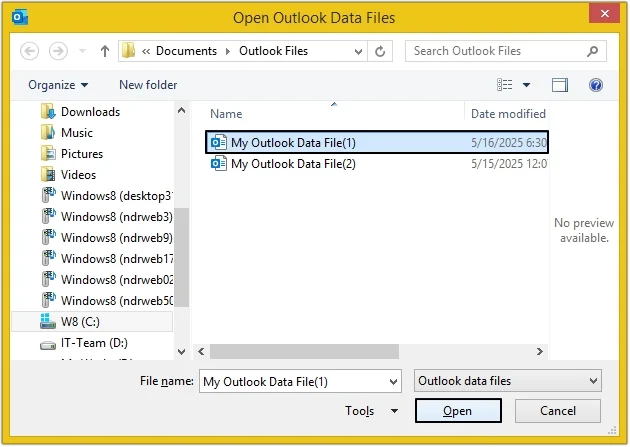630x447 pixels.
Task: Open the recent locations dropdown arrow
Action: [82, 51]
